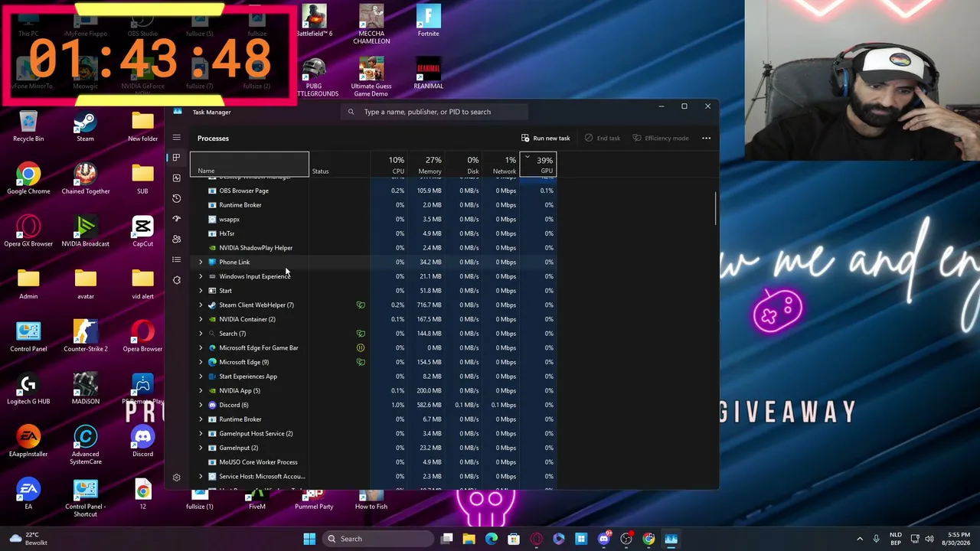Screen dimensions: 980x551
Task: Open the Users page in Task Manager sidebar
Action: pyautogui.click(x=176, y=239)
